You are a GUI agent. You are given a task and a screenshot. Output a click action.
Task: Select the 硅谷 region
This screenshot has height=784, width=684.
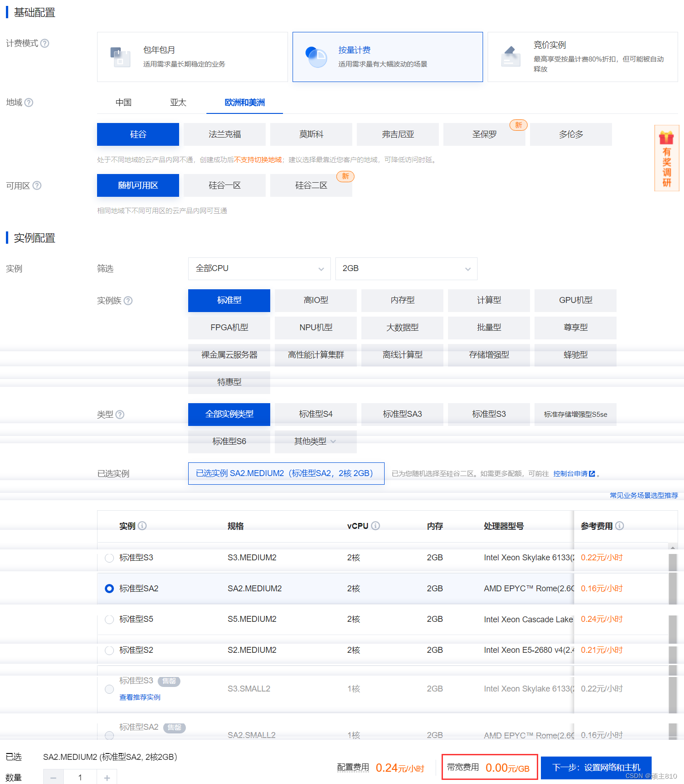[x=138, y=134]
